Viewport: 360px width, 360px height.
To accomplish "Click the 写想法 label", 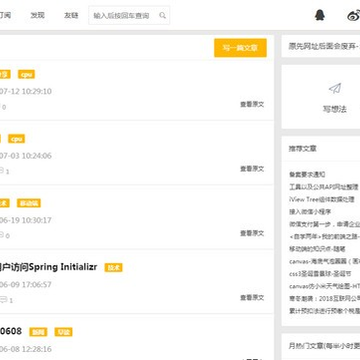I will click(335, 109).
